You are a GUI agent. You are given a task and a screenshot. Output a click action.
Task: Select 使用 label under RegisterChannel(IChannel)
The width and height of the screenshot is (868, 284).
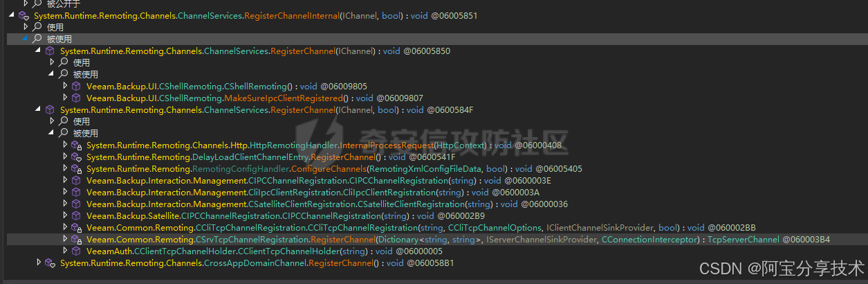(x=82, y=62)
